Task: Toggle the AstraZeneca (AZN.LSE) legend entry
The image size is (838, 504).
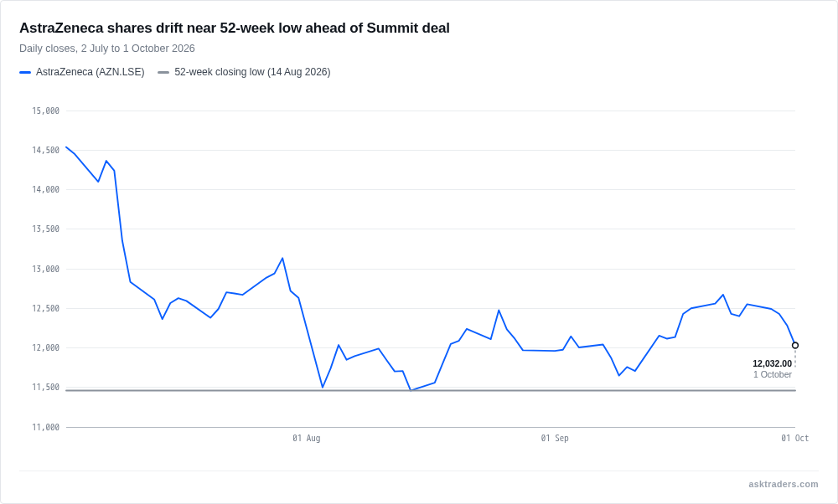Action: [82, 72]
